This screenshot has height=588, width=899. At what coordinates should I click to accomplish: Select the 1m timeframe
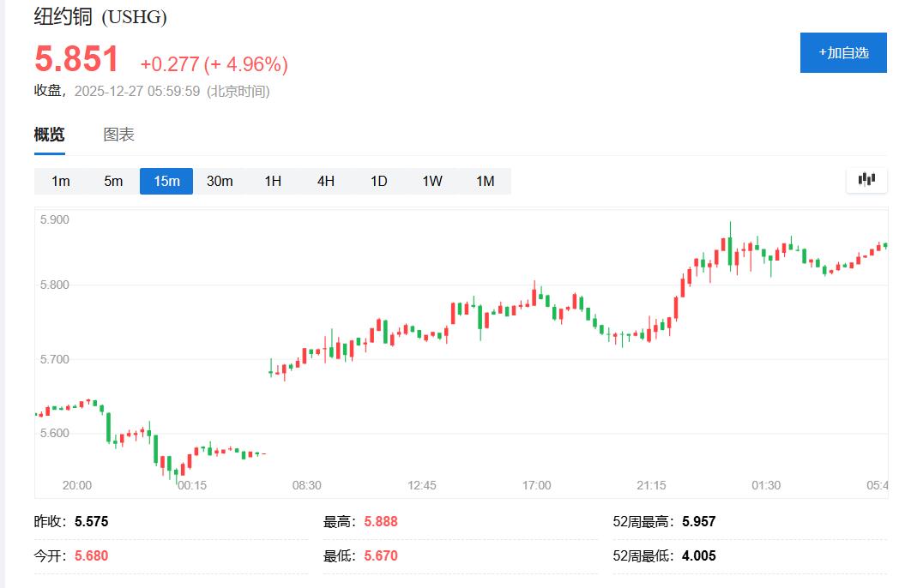coord(61,181)
